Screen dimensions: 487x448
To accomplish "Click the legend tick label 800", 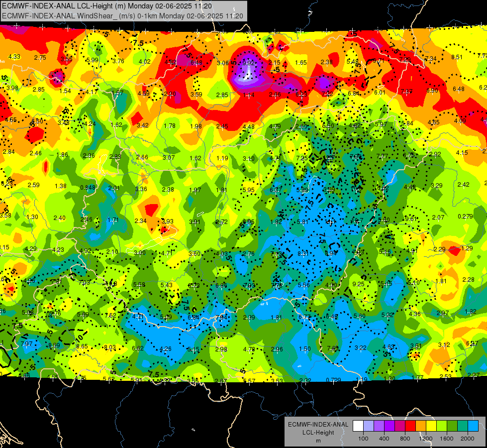I will 405,439.
